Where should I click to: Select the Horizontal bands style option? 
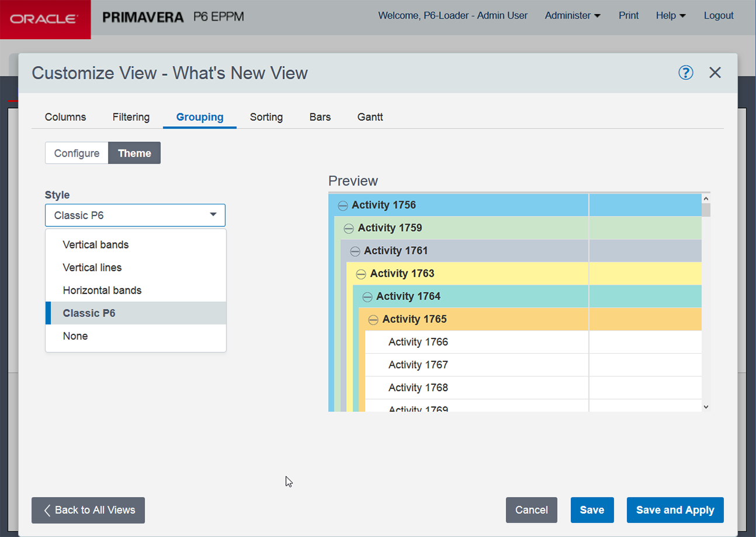click(x=102, y=290)
